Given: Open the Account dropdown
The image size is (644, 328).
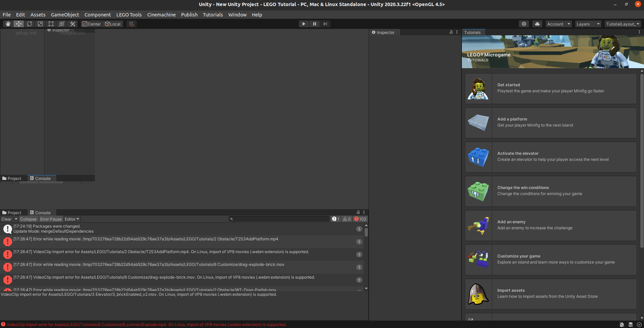Looking at the screenshot, I should pyautogui.click(x=558, y=24).
